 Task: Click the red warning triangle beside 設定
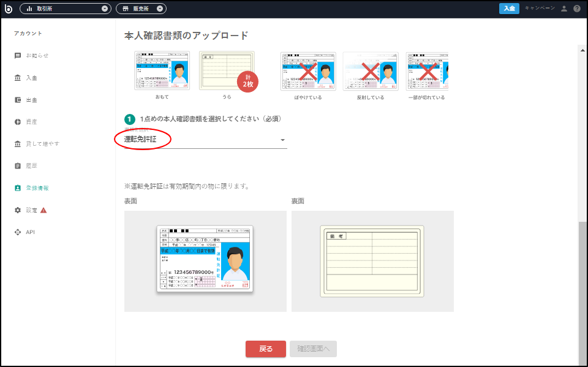click(43, 210)
